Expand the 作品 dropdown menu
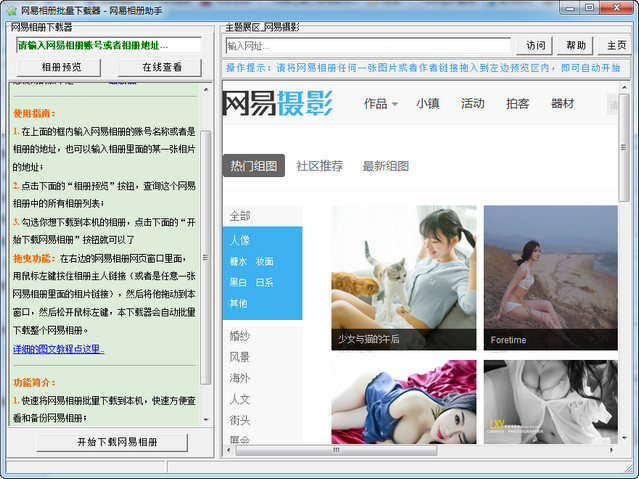Viewport: 639px width, 479px height. click(381, 103)
